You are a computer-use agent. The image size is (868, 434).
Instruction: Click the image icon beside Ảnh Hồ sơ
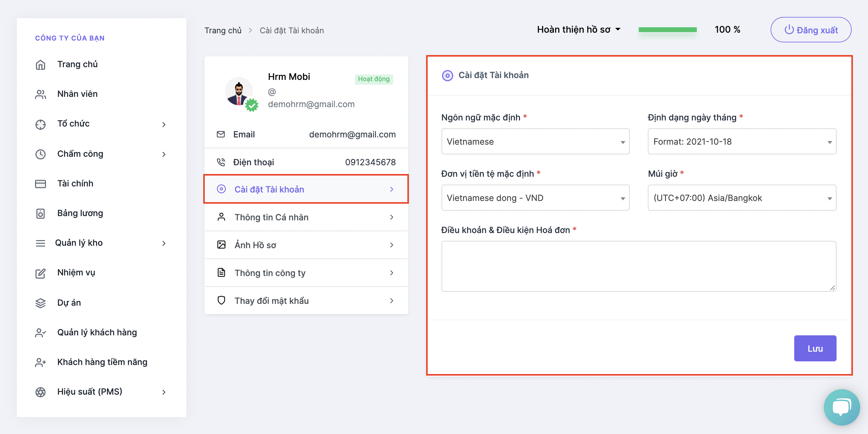pyautogui.click(x=221, y=245)
